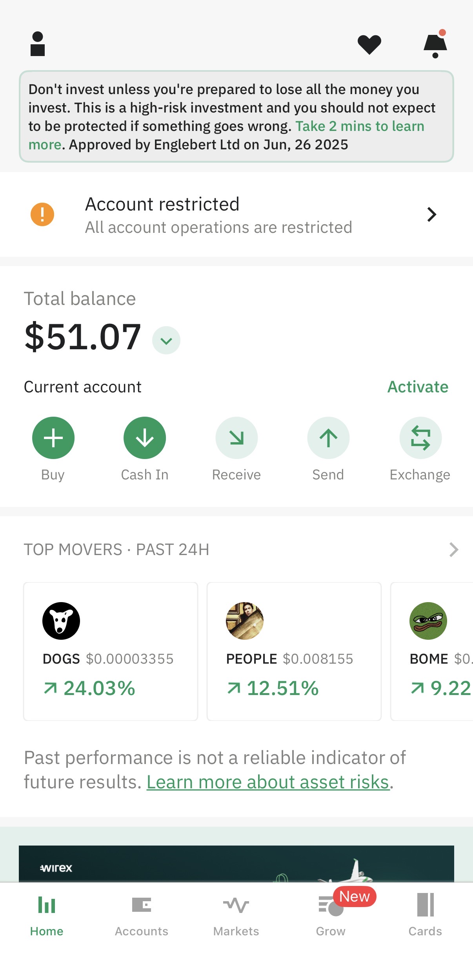Tap the green Buy plus icon
This screenshot has height=980, width=473.
[53, 437]
